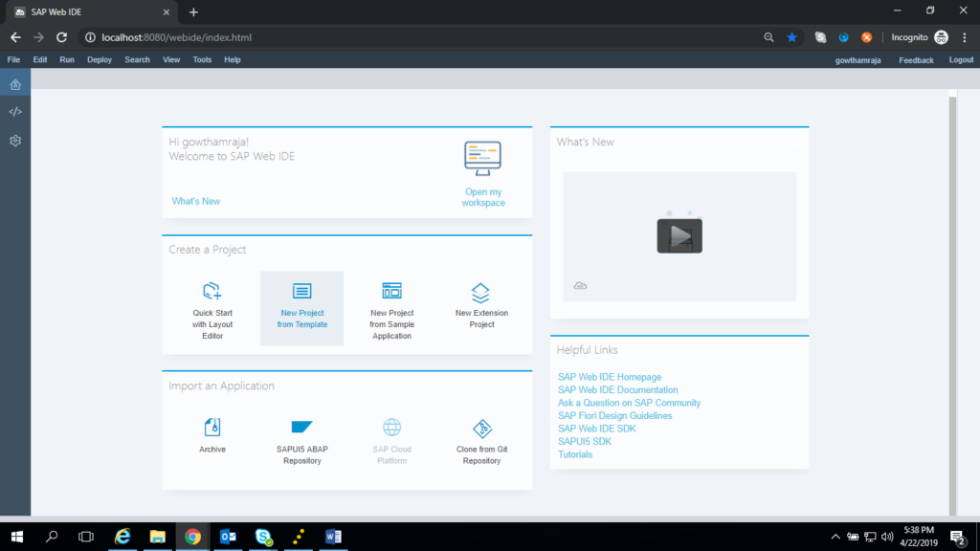The image size is (980, 551).
Task: Open SAP Web IDE Homepage link
Action: pos(610,377)
